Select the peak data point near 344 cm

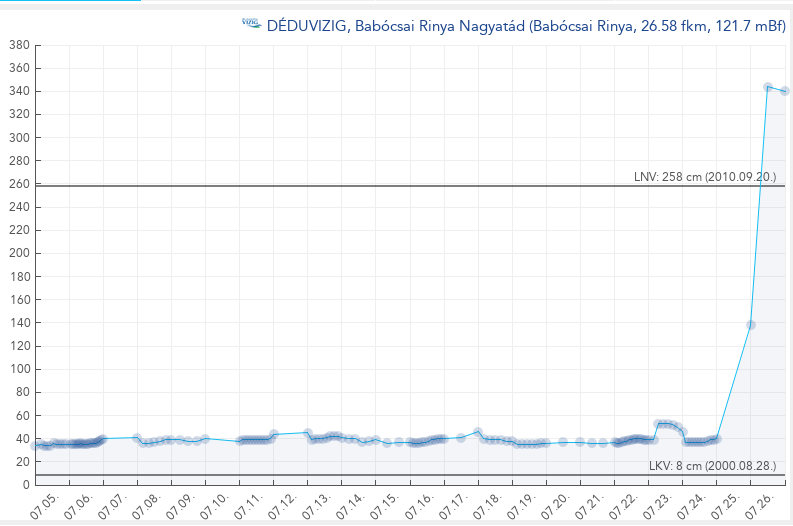[768, 88]
